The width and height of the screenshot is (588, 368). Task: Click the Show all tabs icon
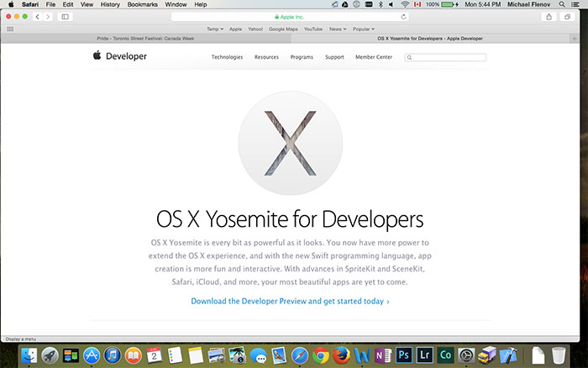566,17
